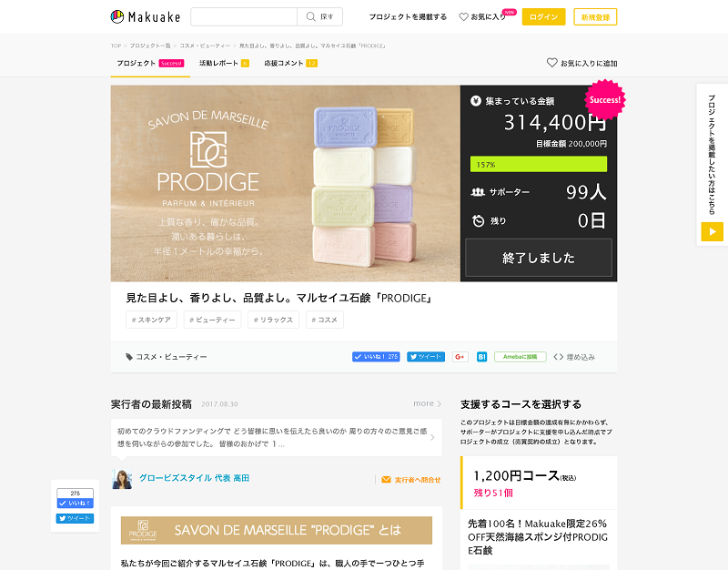728x570 pixels.
Task: Click heading 支援するコースを選択する
Action: pos(521,404)
